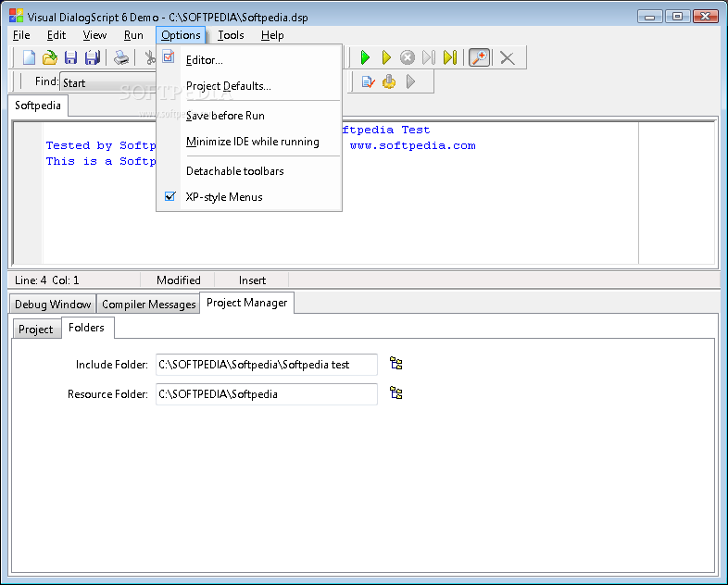The image size is (728, 585).
Task: Switch to the Debug Window tab
Action: click(53, 305)
